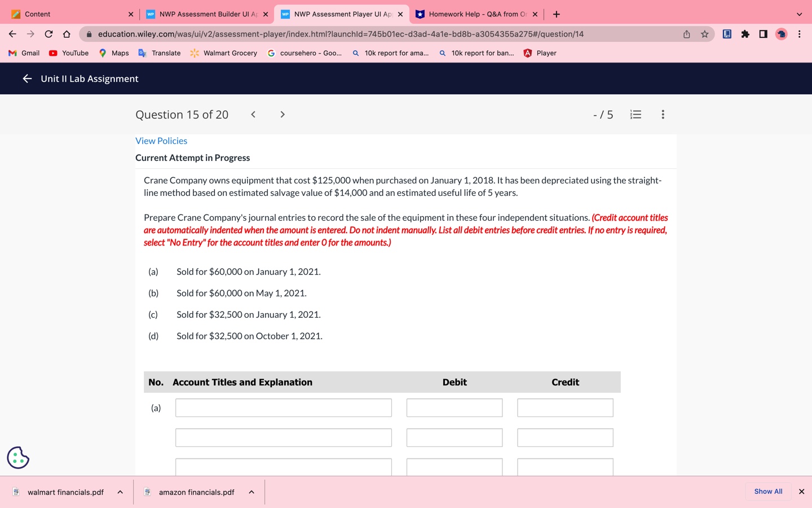The width and height of the screenshot is (812, 508).
Task: Advance to the next question with the right arrow
Action: point(282,114)
